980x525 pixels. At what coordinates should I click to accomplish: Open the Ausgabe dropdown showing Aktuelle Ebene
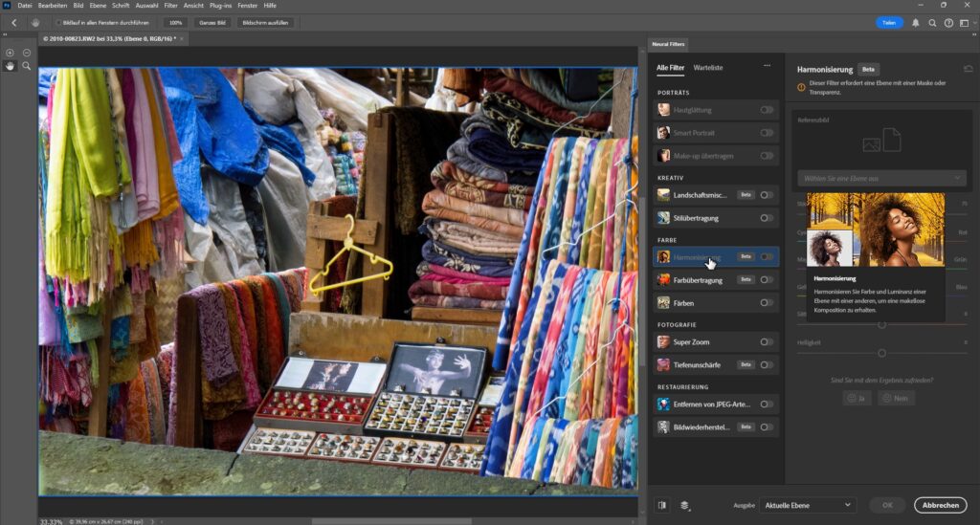[808, 505]
